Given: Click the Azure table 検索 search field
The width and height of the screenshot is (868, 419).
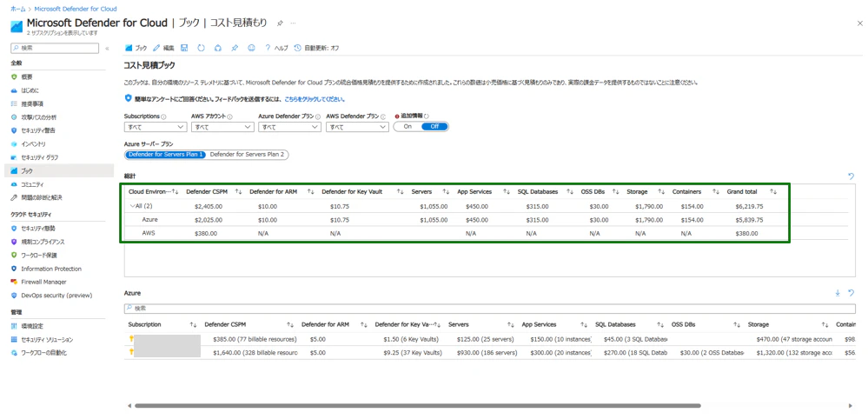Looking at the screenshot, I should 490,308.
